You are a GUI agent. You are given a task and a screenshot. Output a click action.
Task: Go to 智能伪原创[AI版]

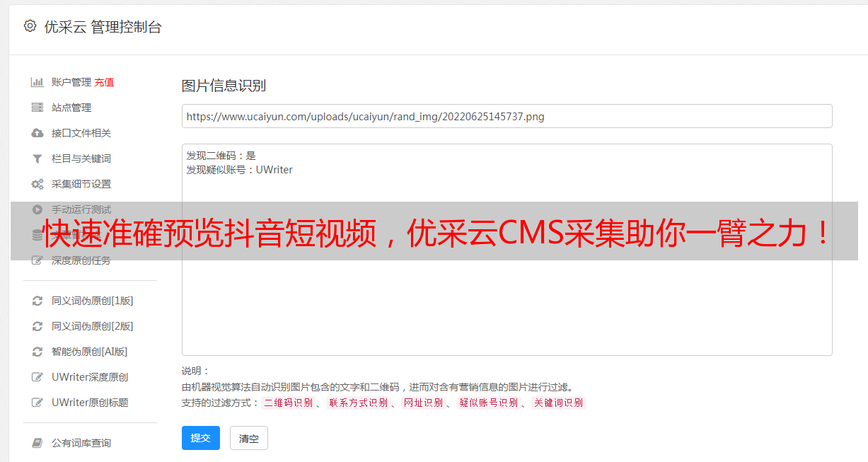tap(89, 352)
